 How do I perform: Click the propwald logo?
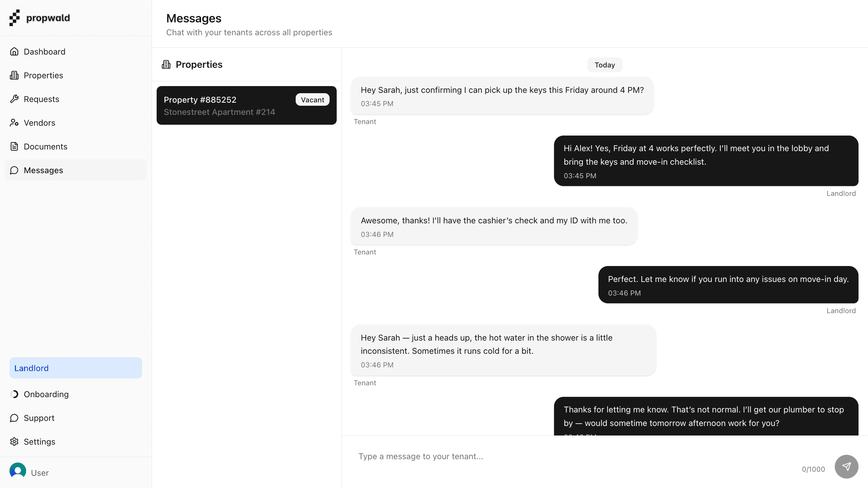(x=40, y=18)
